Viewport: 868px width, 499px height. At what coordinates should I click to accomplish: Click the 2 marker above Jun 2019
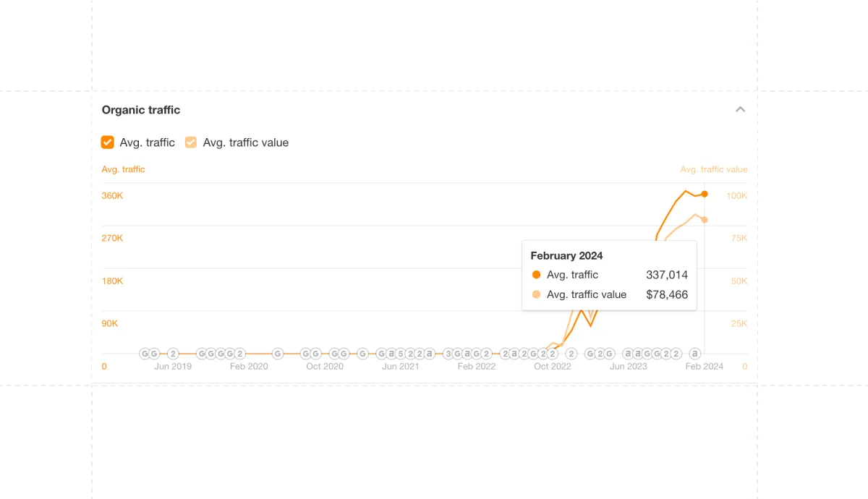[173, 354]
